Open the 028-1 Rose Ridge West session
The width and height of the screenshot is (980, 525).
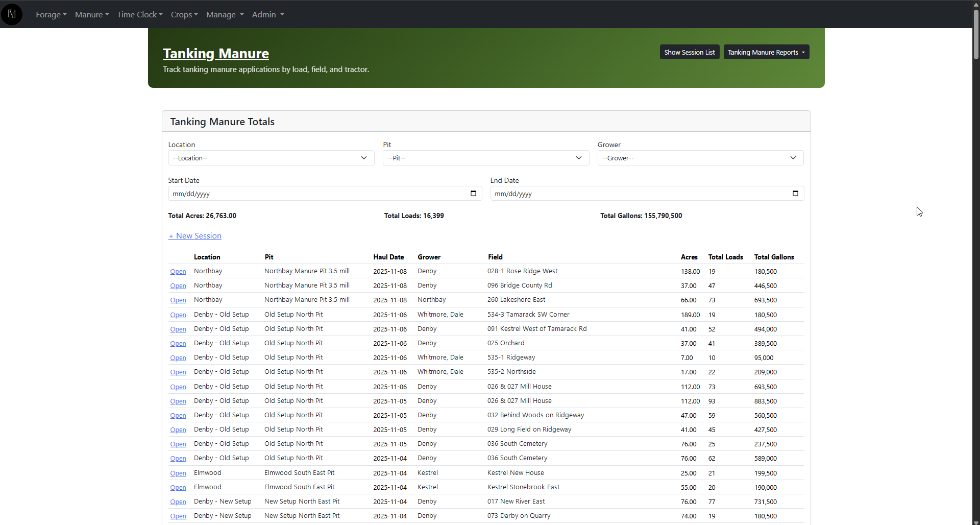point(178,272)
